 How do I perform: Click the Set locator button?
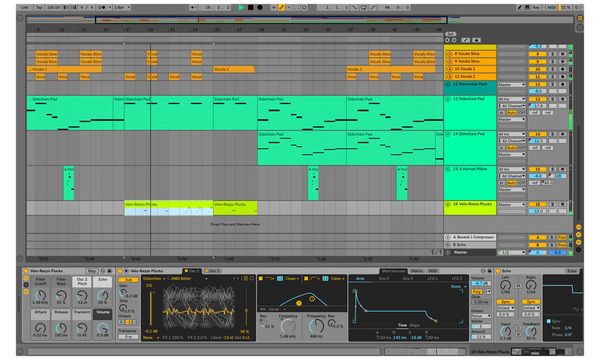[451, 34]
